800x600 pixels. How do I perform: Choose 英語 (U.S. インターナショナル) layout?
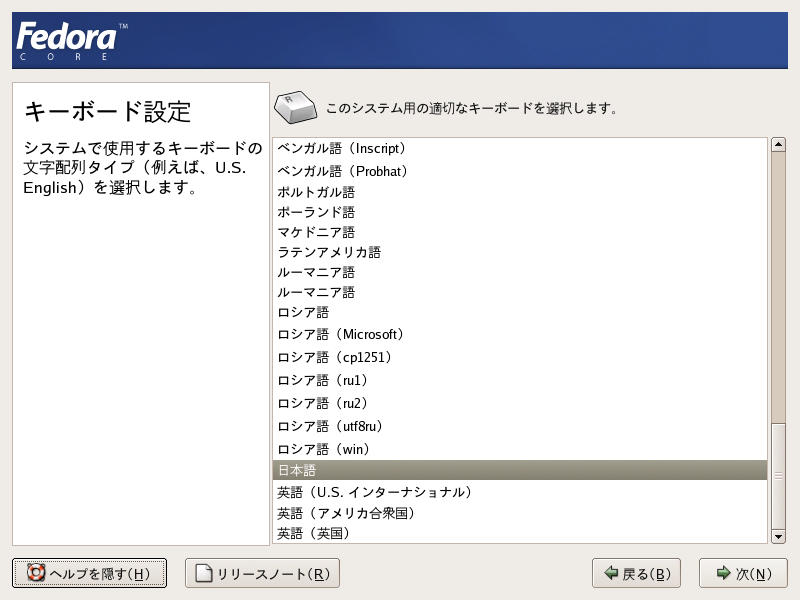tap(519, 492)
